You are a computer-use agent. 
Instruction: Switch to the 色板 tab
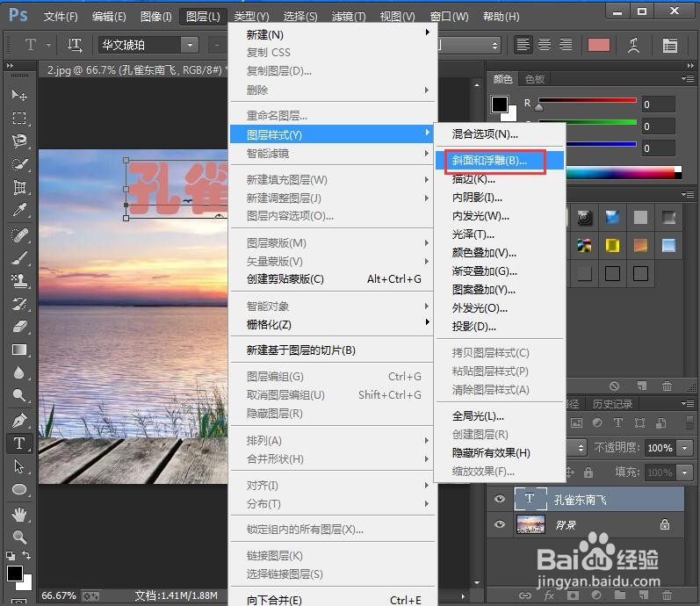(534, 79)
